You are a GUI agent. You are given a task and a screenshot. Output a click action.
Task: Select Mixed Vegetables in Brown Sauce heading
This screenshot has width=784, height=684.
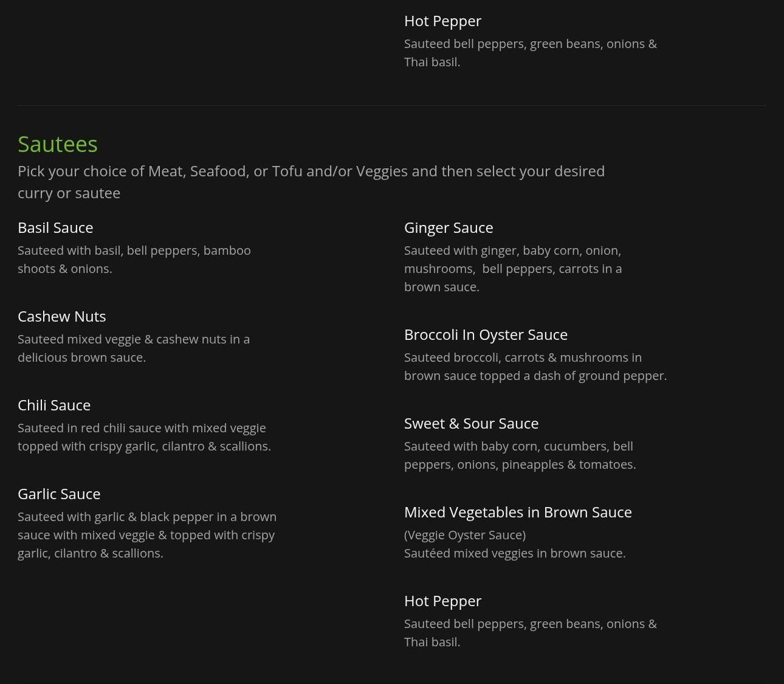(518, 512)
